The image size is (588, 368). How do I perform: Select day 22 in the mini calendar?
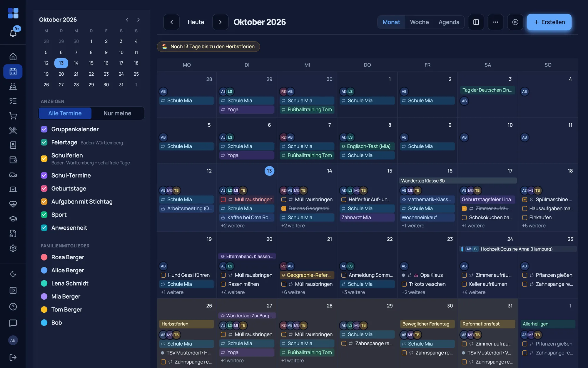[x=91, y=74]
